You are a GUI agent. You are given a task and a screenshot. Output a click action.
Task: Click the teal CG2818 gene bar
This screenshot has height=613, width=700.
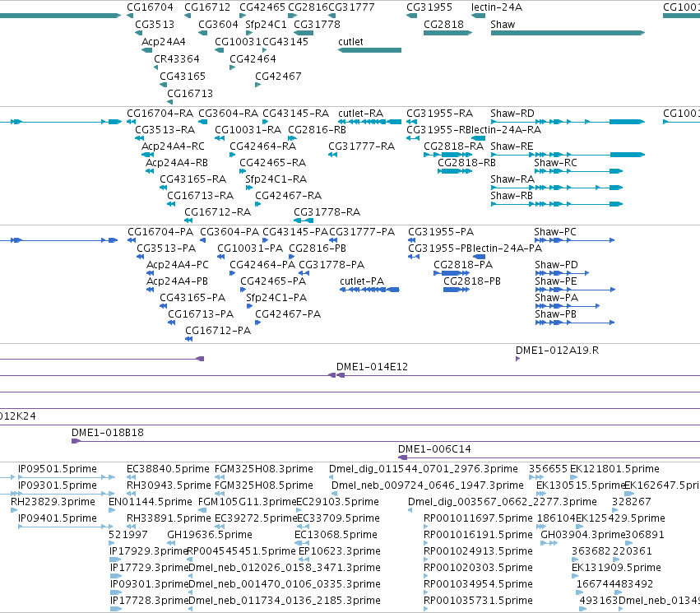[x=447, y=33]
